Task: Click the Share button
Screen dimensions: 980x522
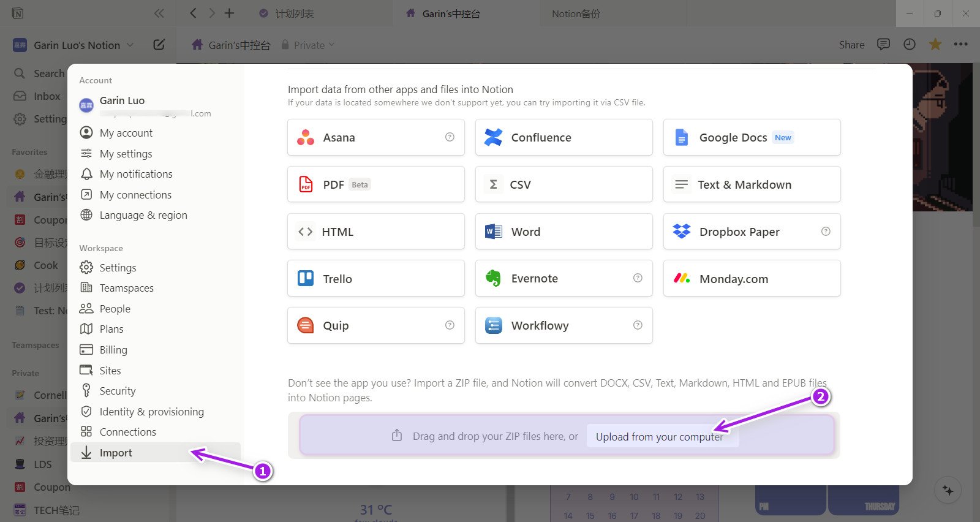Action: pyautogui.click(x=851, y=45)
